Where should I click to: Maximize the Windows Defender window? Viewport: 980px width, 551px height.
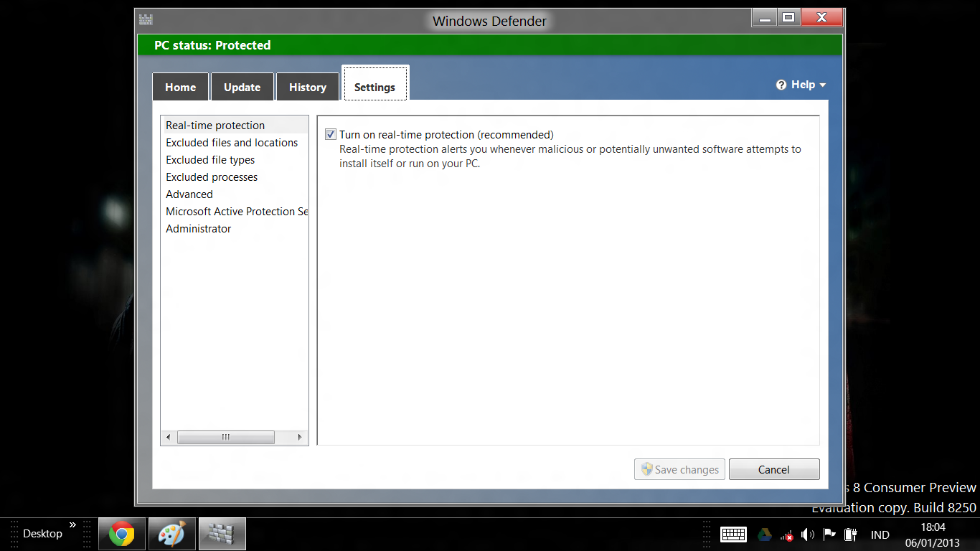click(x=788, y=18)
